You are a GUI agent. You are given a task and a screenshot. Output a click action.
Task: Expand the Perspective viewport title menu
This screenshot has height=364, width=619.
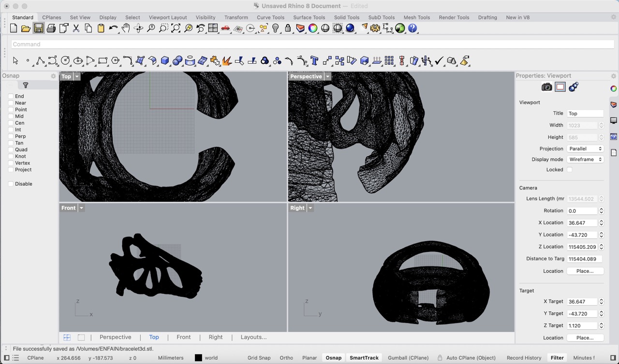[x=327, y=76]
